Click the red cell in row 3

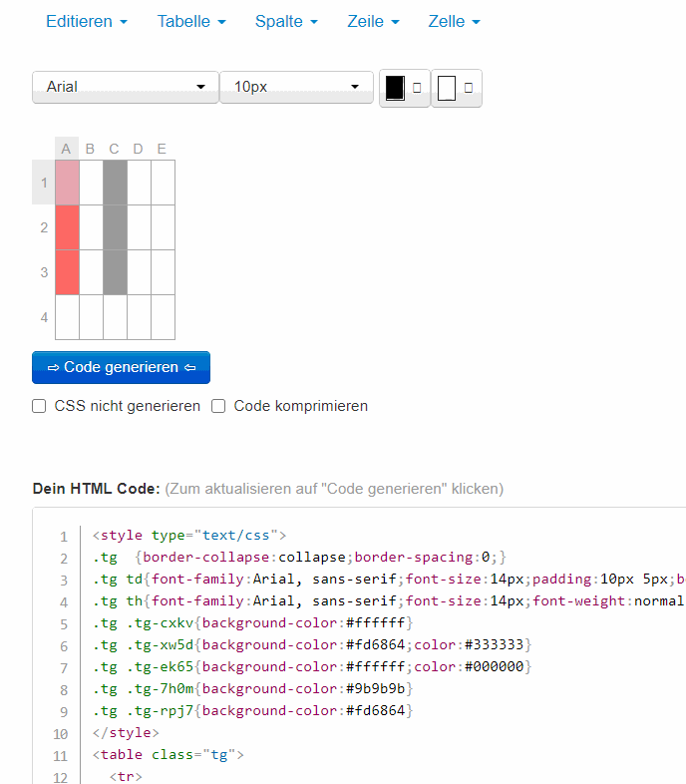(67, 272)
